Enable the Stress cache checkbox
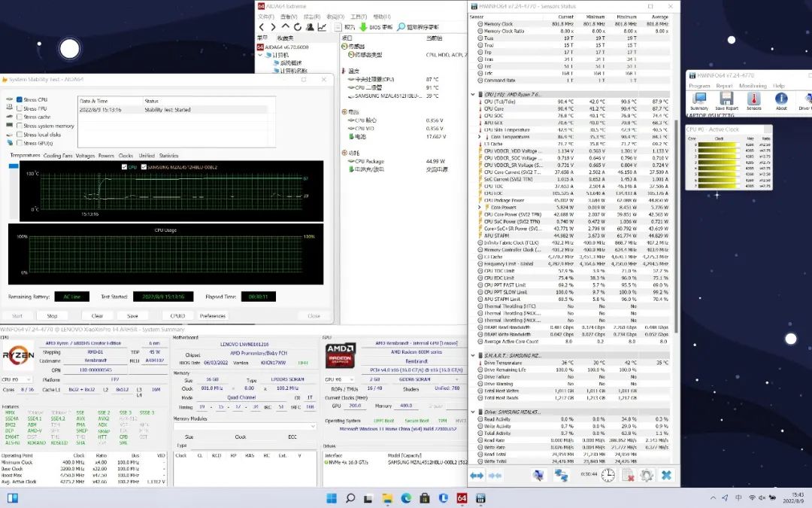 point(19,117)
